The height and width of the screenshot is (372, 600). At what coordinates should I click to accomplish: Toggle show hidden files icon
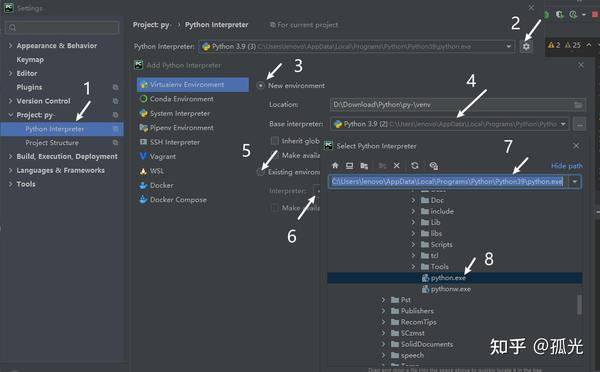433,165
